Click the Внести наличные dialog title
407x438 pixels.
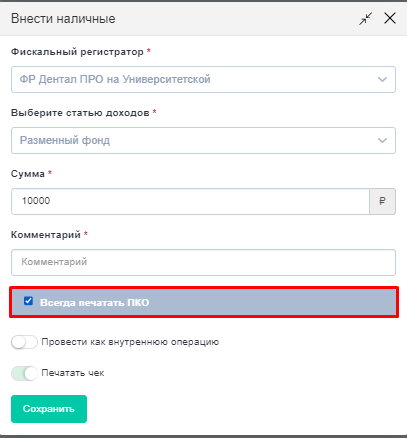(x=63, y=19)
